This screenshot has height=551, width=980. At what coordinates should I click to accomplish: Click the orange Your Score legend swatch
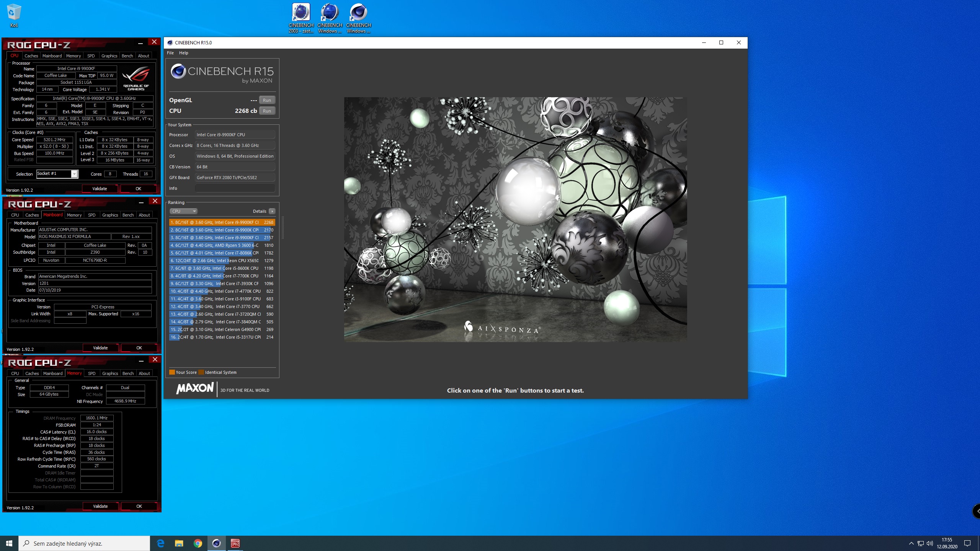172,372
